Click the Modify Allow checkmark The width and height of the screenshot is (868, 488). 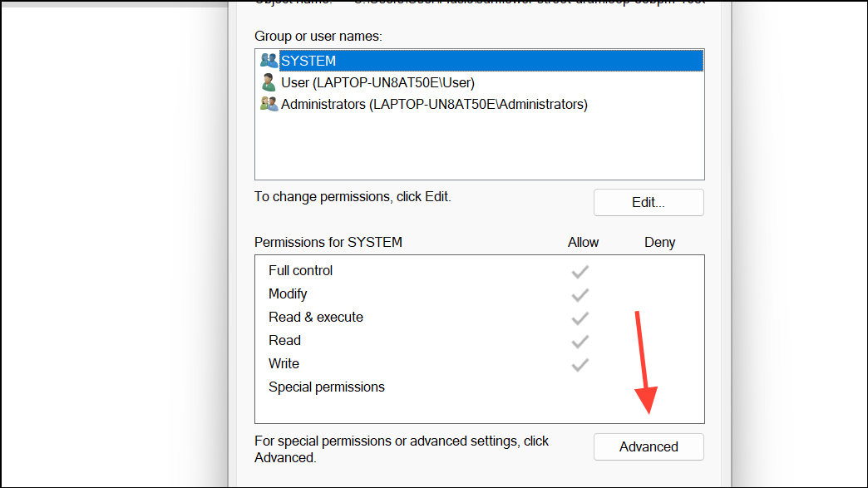tap(580, 294)
